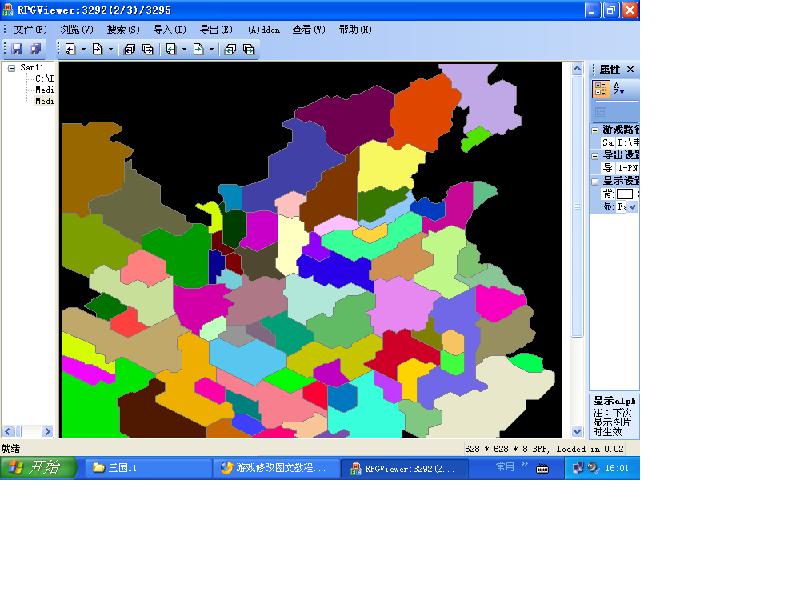Viewport: 800px width, 600px height.
Task: Open the dropdown arrow beside the next-file icon
Action: 111,49
